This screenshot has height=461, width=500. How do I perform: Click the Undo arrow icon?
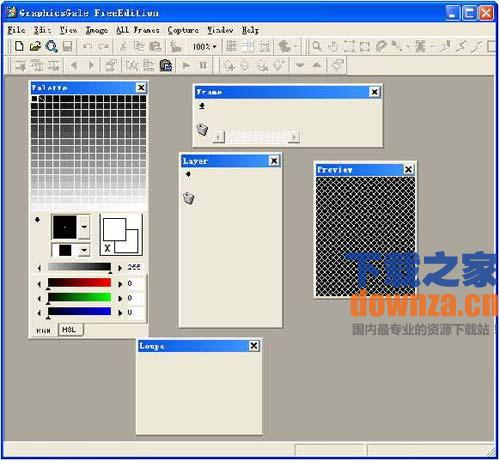[x=87, y=46]
